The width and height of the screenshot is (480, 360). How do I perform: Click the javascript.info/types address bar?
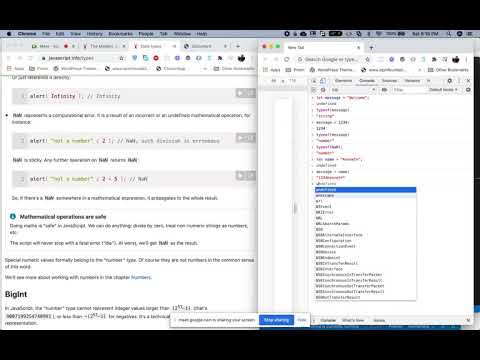tap(80, 58)
